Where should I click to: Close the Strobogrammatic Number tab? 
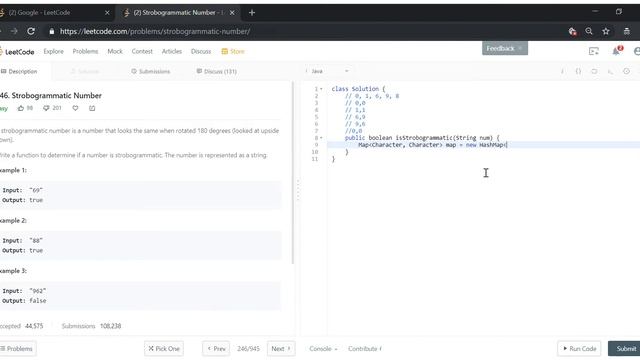pos(232,13)
